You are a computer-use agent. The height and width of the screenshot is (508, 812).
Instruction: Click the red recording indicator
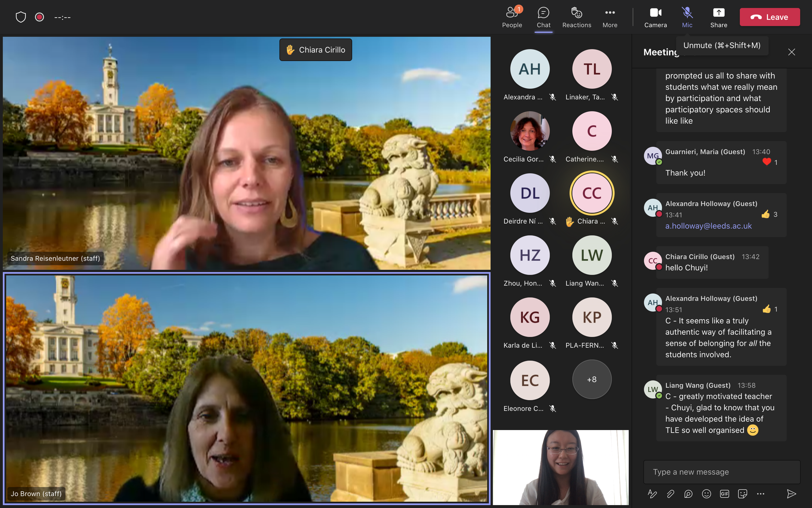pos(40,17)
